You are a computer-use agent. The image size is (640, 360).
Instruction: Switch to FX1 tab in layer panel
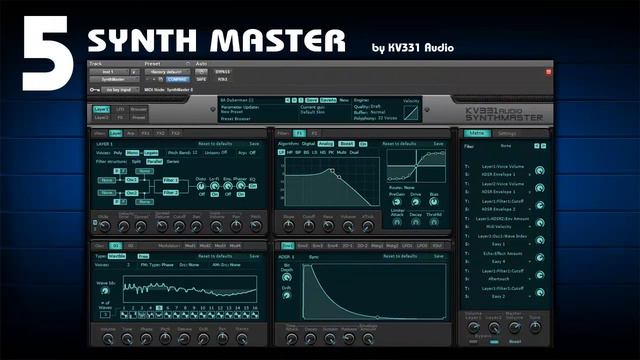[x=145, y=133]
